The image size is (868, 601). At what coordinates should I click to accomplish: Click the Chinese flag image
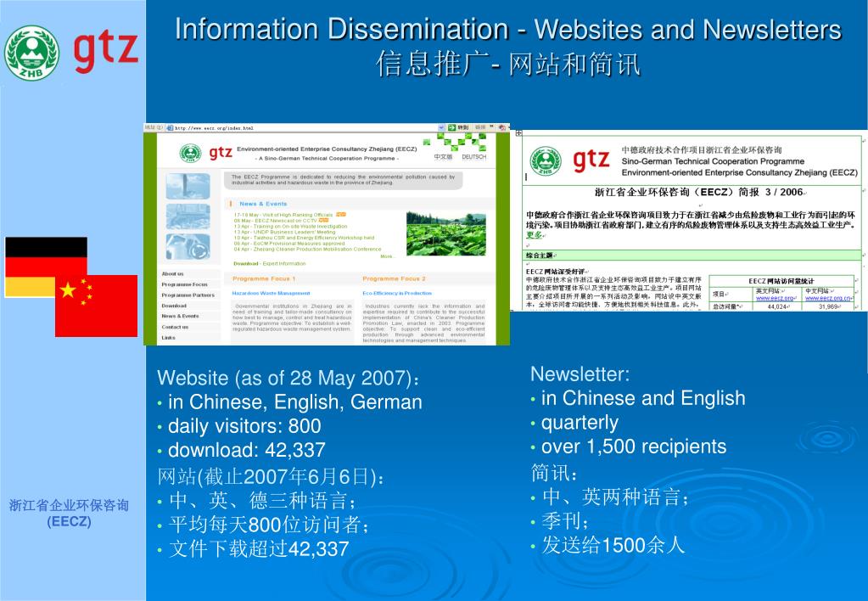97,306
